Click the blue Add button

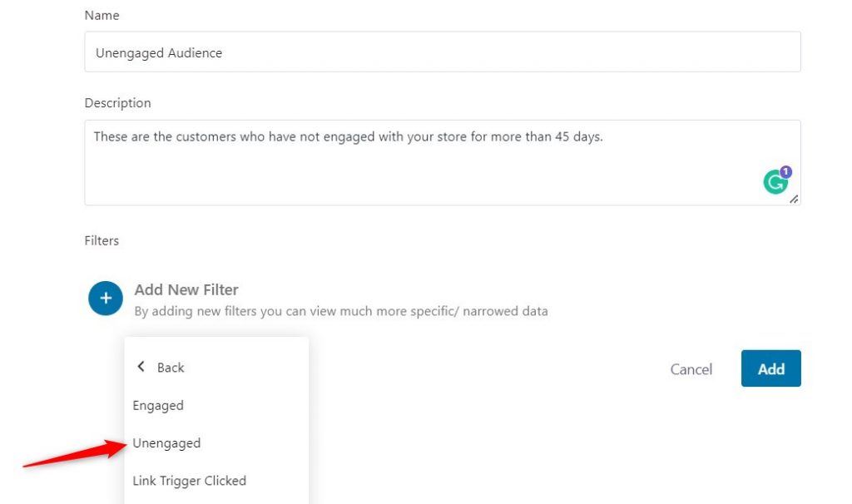tap(770, 368)
